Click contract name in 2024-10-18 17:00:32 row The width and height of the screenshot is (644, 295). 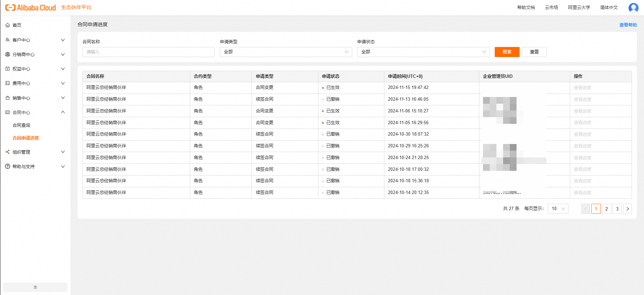(106, 169)
